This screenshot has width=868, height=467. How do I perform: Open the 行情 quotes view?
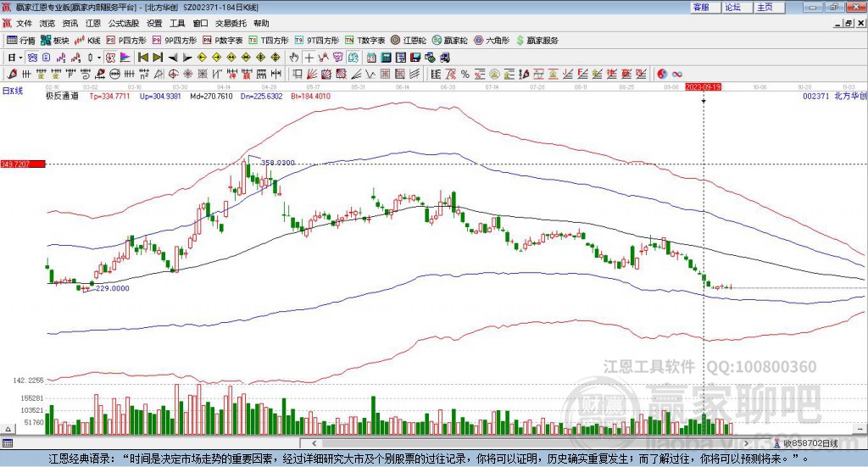click(21, 41)
